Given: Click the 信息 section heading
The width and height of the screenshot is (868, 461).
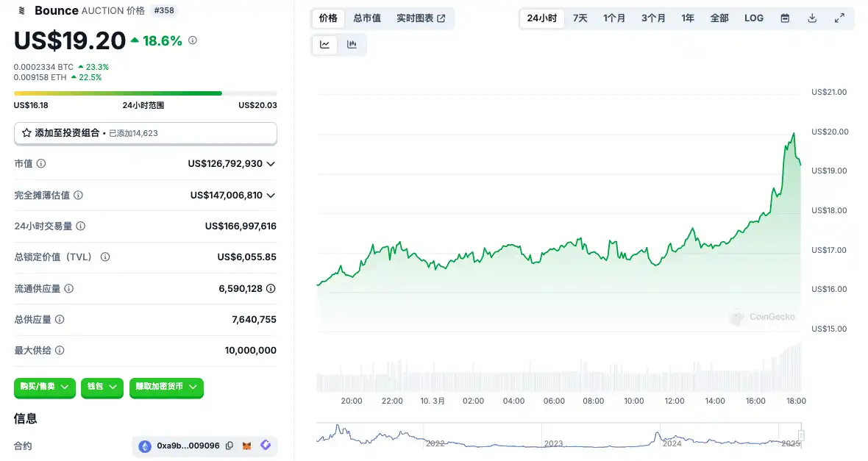Looking at the screenshot, I should [26, 418].
